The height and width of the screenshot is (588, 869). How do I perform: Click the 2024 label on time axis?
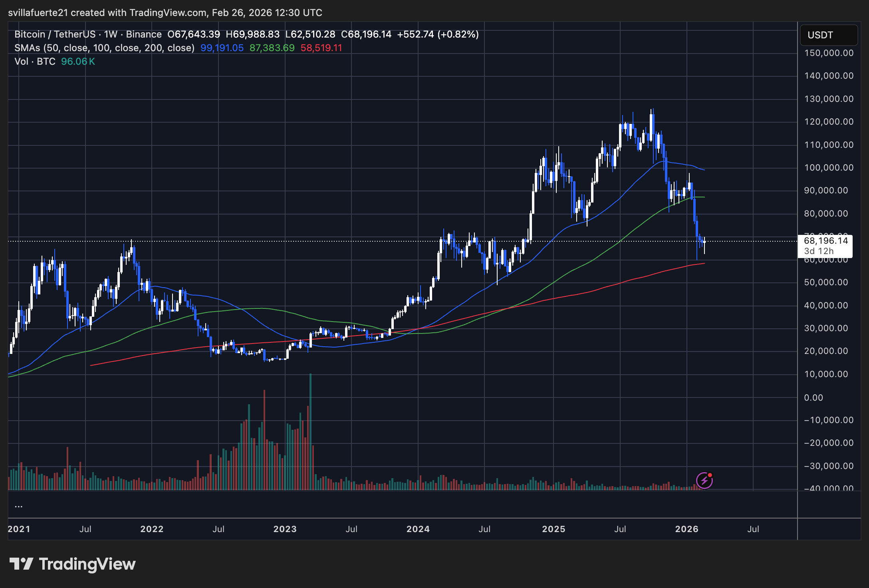pyautogui.click(x=418, y=529)
